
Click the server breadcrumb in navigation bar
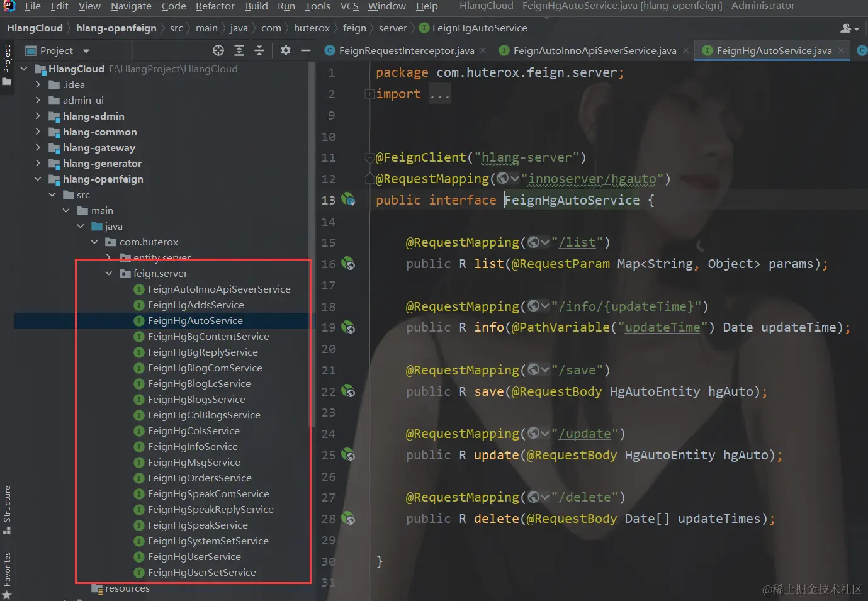[x=393, y=28]
